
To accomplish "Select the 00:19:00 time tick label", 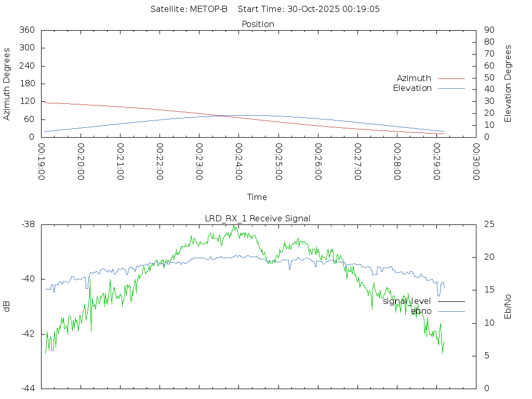I will click(x=42, y=162).
